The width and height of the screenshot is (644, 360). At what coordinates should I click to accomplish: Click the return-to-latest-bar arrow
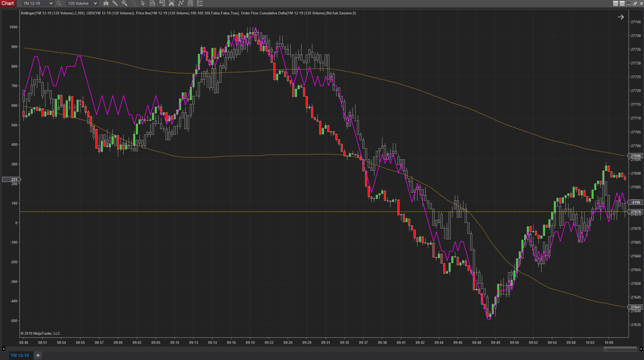pyautogui.click(x=620, y=17)
